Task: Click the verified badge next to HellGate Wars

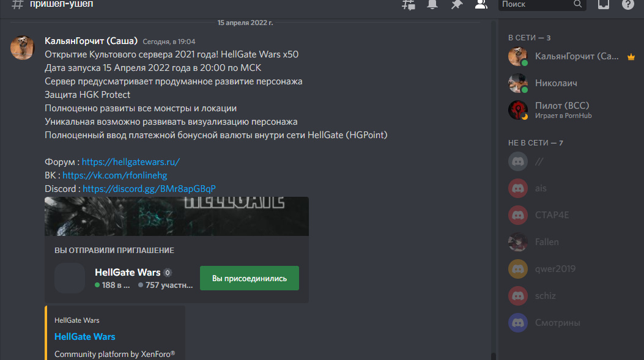Action: tap(168, 273)
